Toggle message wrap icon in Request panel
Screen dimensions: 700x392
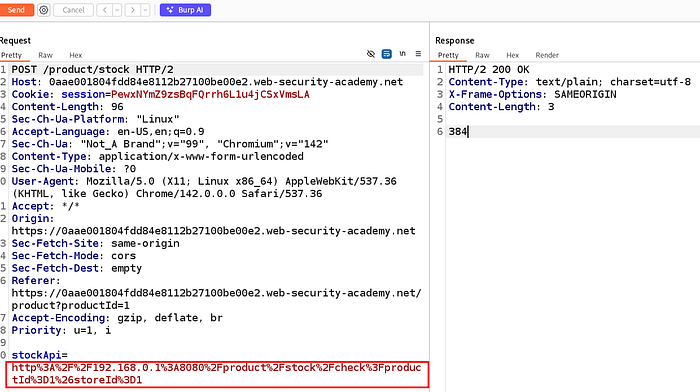(387, 54)
